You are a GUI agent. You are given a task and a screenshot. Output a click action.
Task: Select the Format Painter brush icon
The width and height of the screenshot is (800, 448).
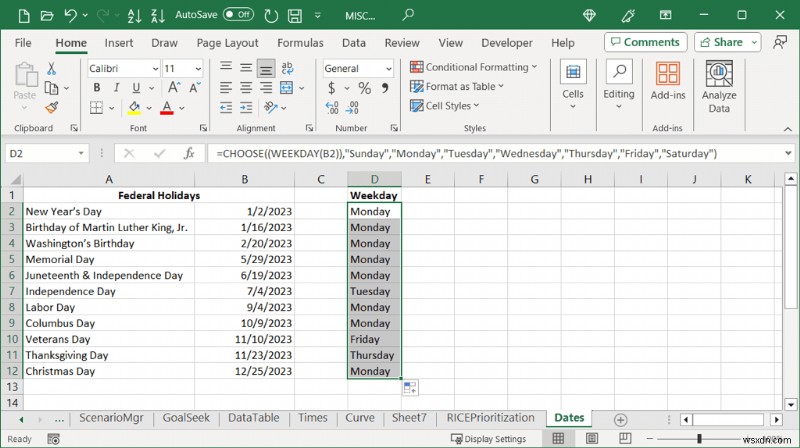(52, 108)
